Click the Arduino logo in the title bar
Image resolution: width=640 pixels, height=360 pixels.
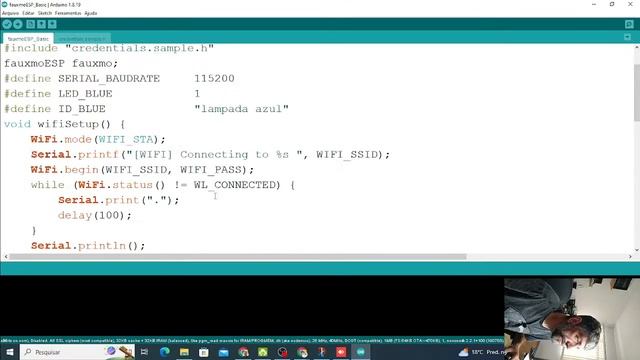point(4,4)
